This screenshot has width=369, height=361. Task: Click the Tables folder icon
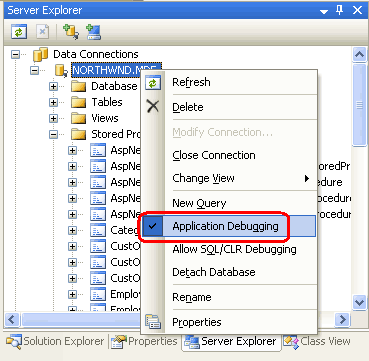79,102
